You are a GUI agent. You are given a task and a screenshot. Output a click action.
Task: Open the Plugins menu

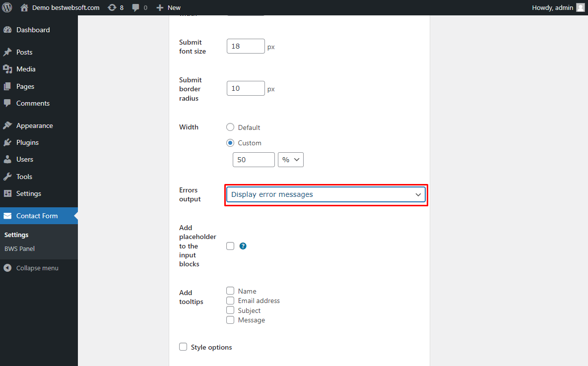[27, 142]
